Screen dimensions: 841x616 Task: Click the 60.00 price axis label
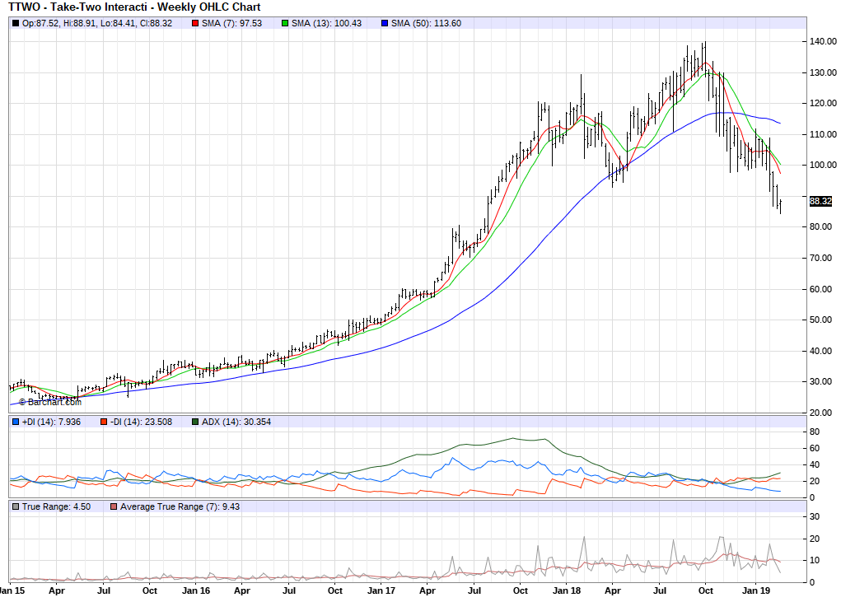pyautogui.click(x=820, y=289)
